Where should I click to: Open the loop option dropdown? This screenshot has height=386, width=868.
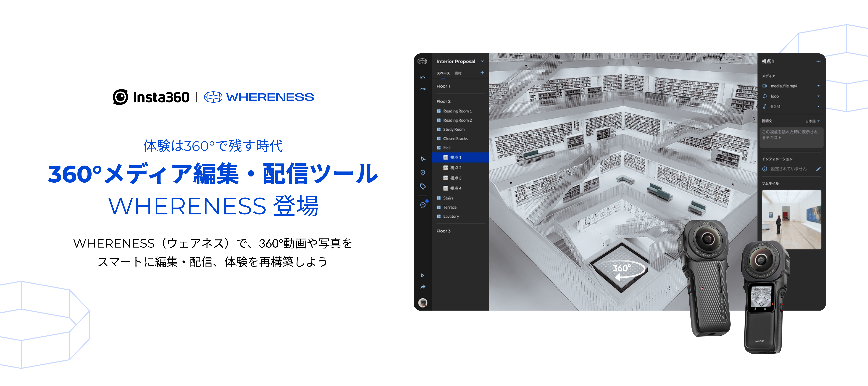tap(819, 96)
